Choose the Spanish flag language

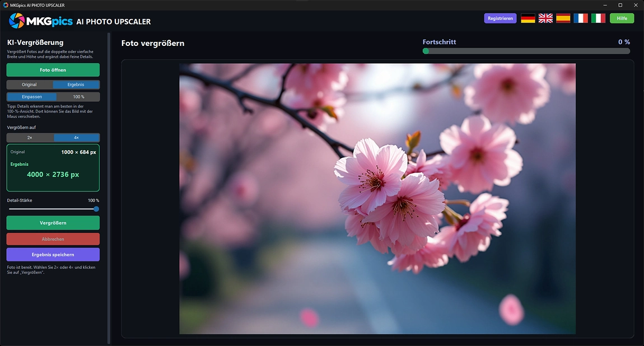(563, 18)
